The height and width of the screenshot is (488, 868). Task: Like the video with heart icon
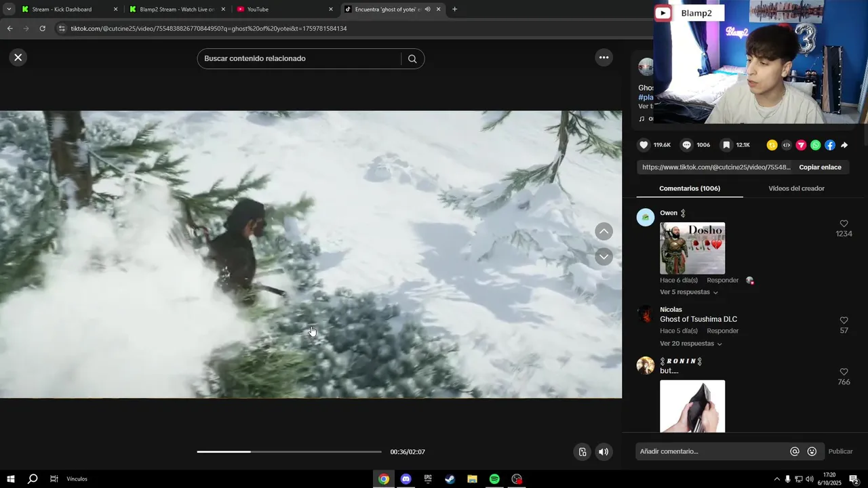pyautogui.click(x=644, y=145)
